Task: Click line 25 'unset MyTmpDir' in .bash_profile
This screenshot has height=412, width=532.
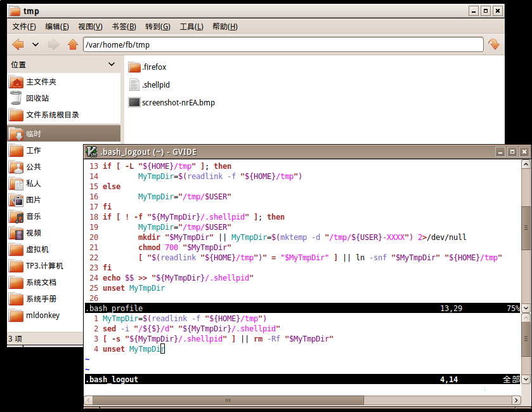Action: [134, 288]
